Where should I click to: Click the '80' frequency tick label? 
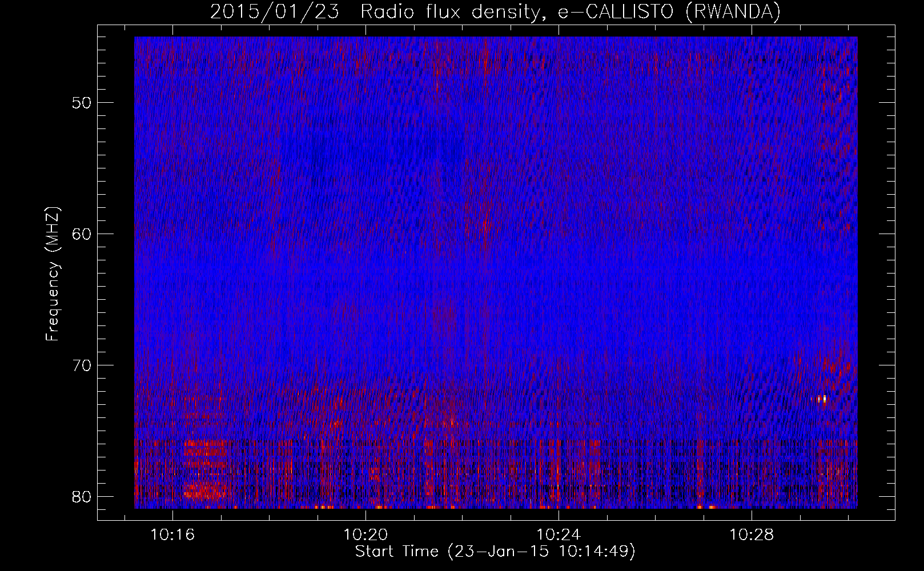tap(82, 497)
